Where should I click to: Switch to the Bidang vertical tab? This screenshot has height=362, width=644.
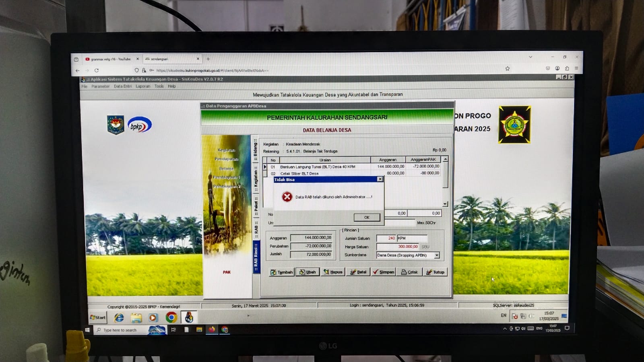256,150
